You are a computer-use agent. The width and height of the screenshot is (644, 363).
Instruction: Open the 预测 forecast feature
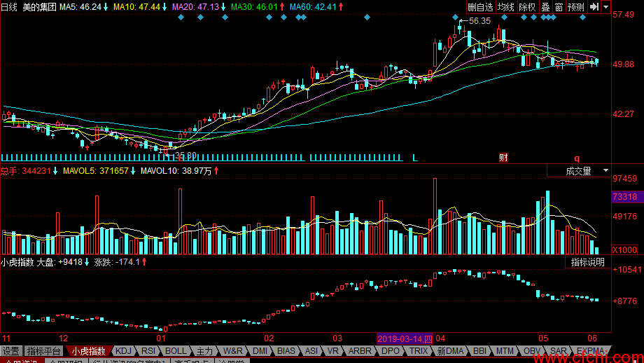click(x=576, y=7)
